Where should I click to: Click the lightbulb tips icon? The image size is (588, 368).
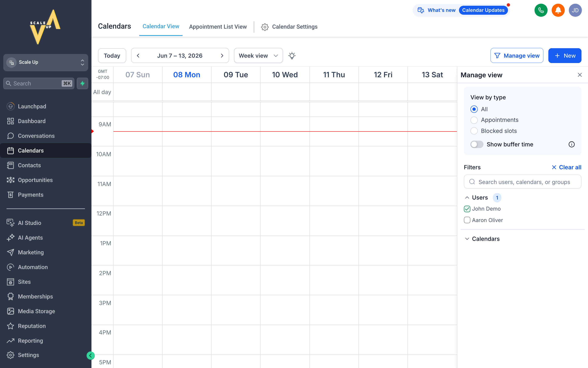pos(292,55)
